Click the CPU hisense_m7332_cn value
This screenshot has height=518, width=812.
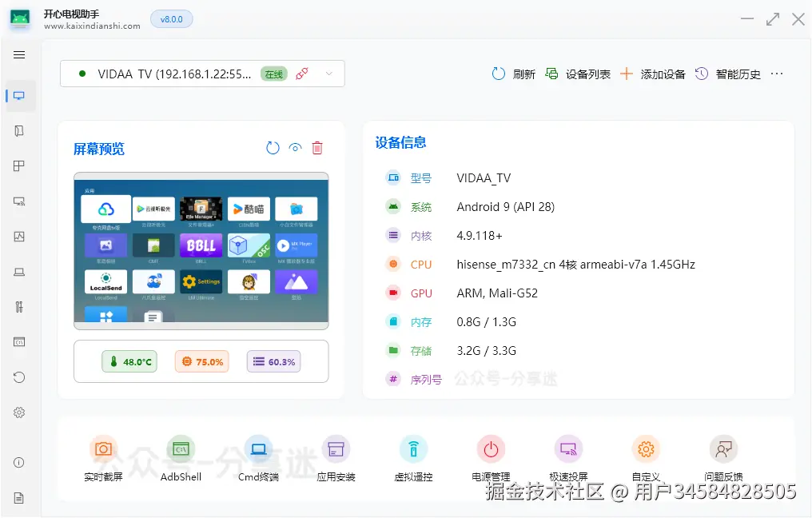coord(576,264)
